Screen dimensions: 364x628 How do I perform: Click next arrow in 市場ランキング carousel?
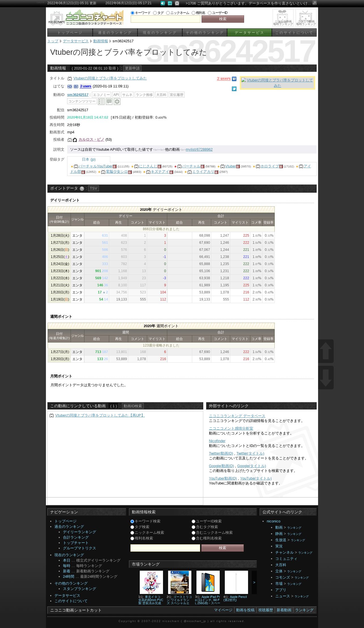pos(254,582)
